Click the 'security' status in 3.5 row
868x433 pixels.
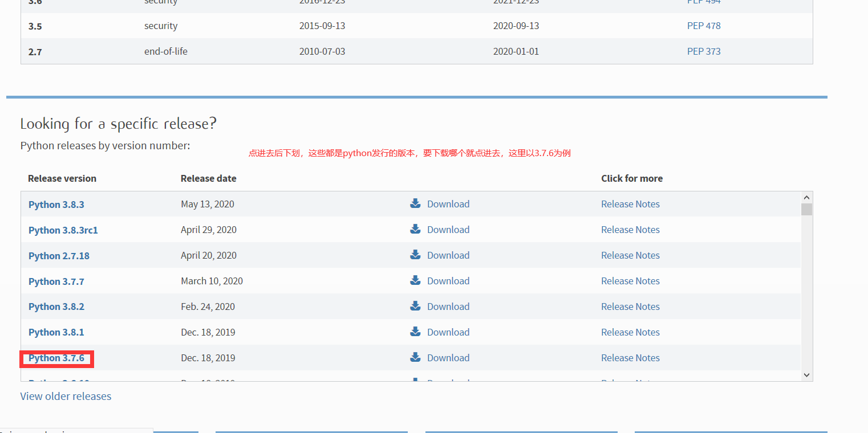pos(161,26)
